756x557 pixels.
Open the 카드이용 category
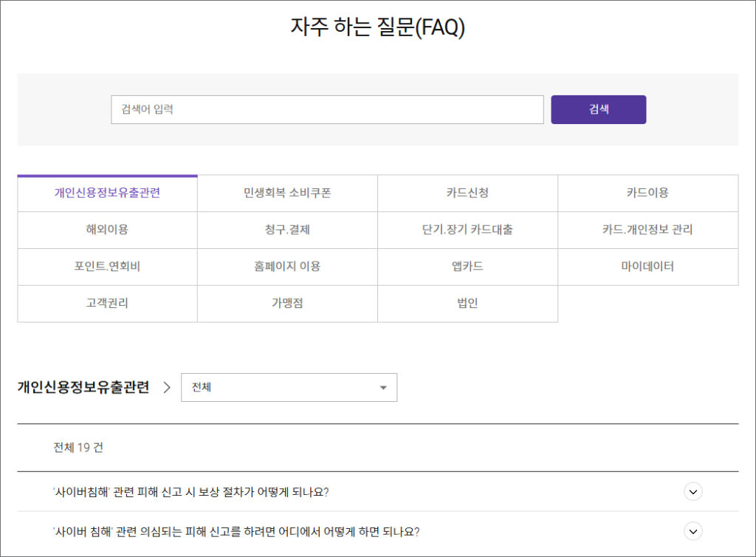tap(647, 193)
